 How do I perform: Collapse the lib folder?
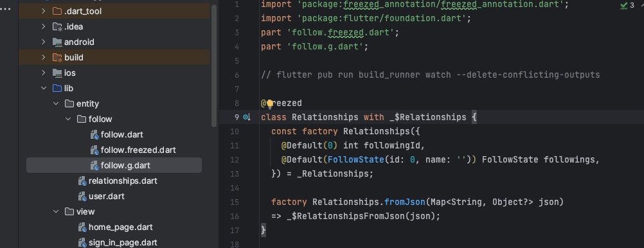click(44, 88)
